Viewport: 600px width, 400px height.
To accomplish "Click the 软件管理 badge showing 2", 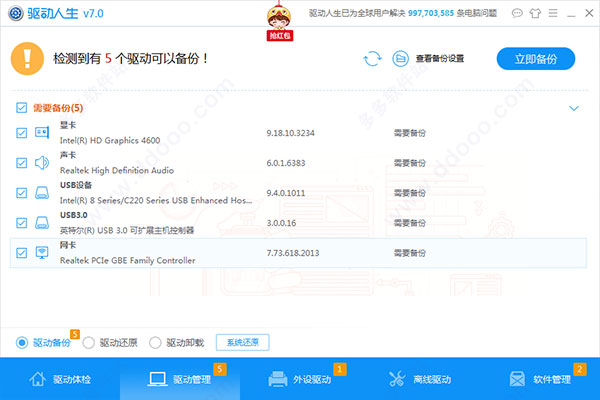I will click(x=579, y=369).
